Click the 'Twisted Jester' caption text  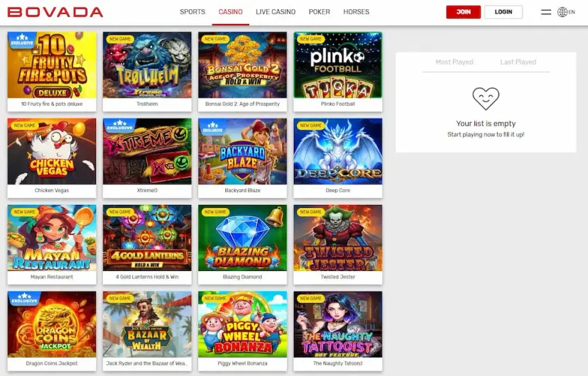tap(338, 277)
